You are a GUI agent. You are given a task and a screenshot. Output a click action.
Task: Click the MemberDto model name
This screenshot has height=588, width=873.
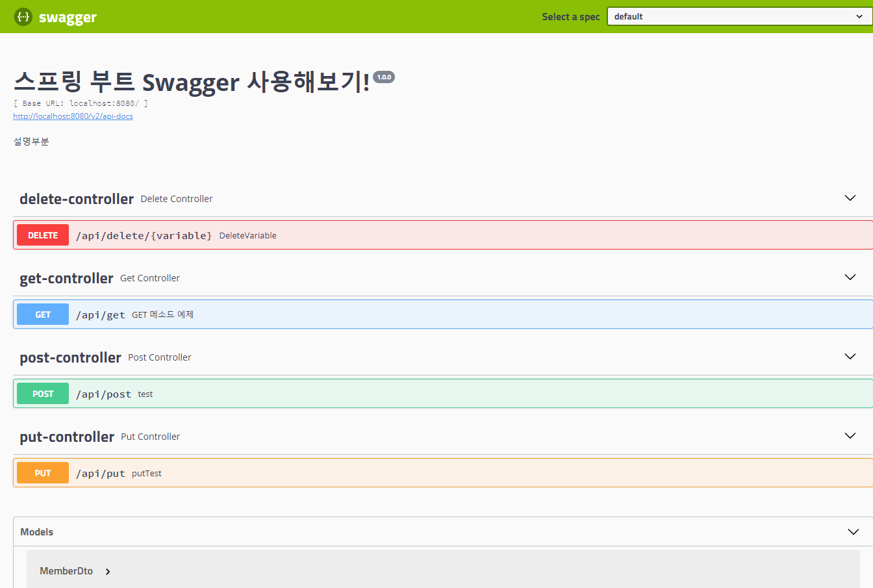[66, 571]
